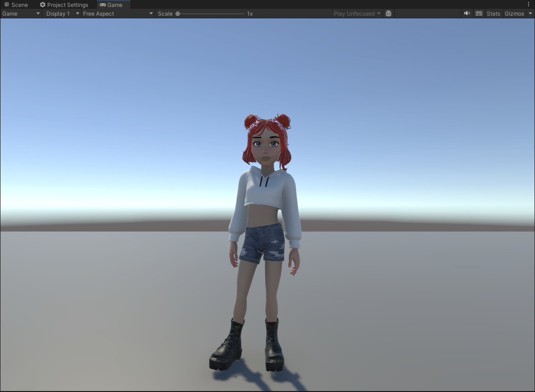
Task: Toggle Gizmos visibility in the Game view
Action: [x=513, y=13]
